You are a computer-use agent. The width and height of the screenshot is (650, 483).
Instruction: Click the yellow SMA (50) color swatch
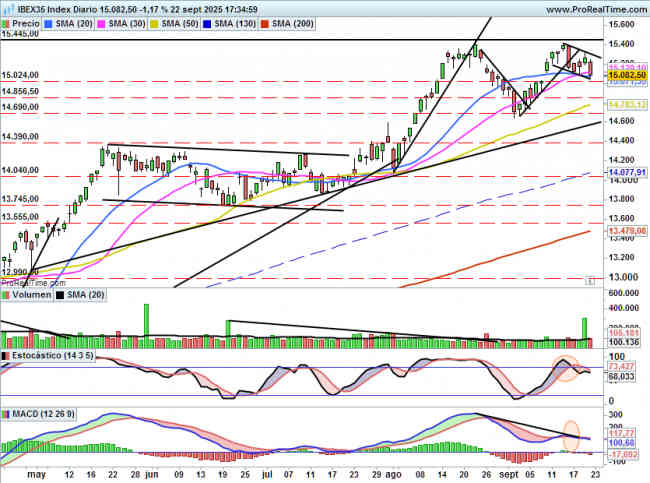[154, 24]
